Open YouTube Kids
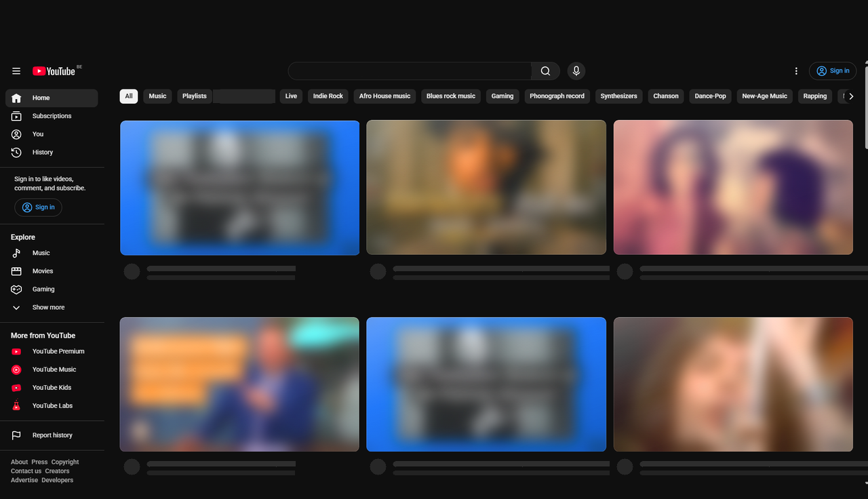 pos(52,388)
